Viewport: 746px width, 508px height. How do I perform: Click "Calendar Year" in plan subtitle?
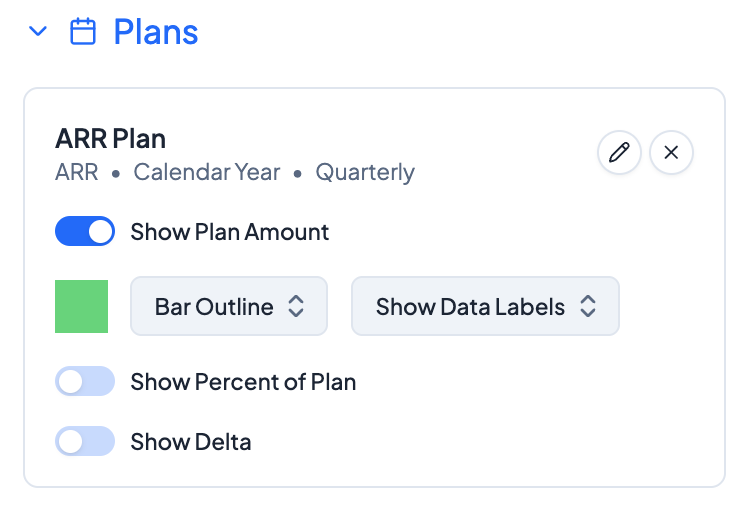click(x=207, y=172)
